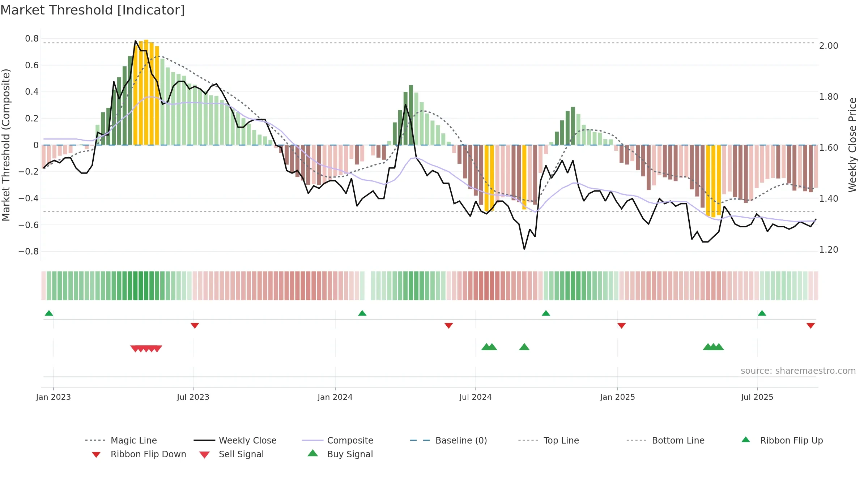
Task: Click the Jan 2024 x-axis label
Action: pos(335,397)
